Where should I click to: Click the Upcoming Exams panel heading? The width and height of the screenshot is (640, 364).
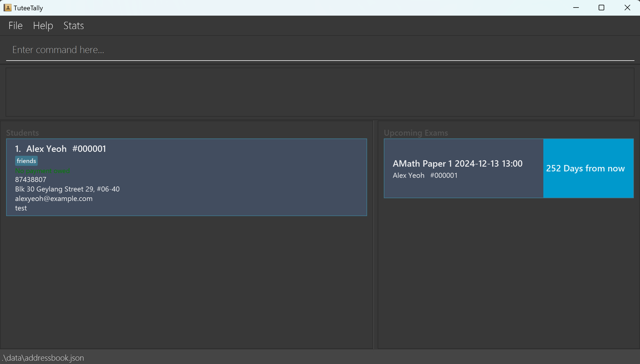click(415, 133)
